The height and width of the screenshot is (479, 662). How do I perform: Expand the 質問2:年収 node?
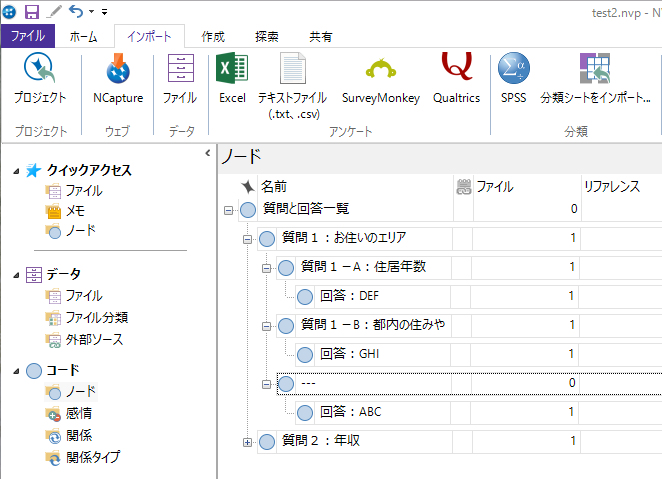248,441
